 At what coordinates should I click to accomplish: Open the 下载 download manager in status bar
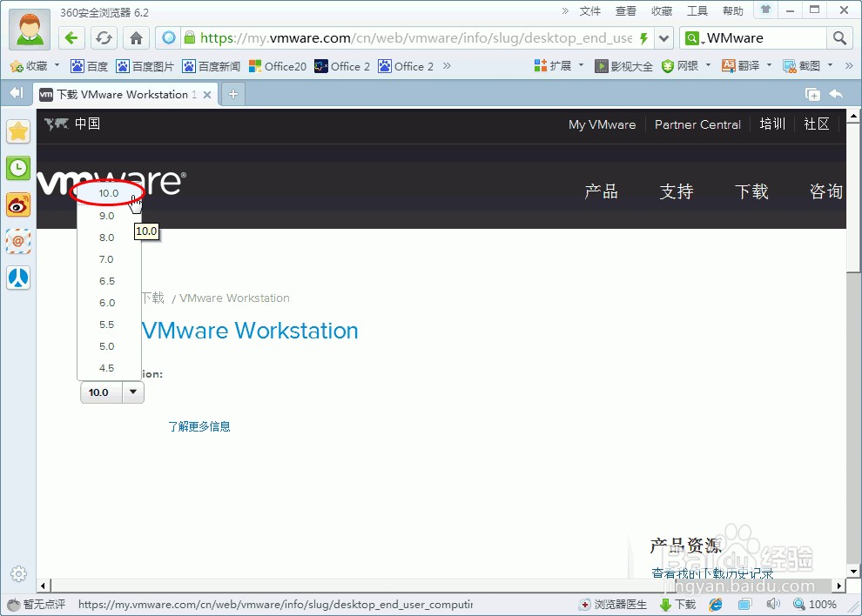coord(677,604)
